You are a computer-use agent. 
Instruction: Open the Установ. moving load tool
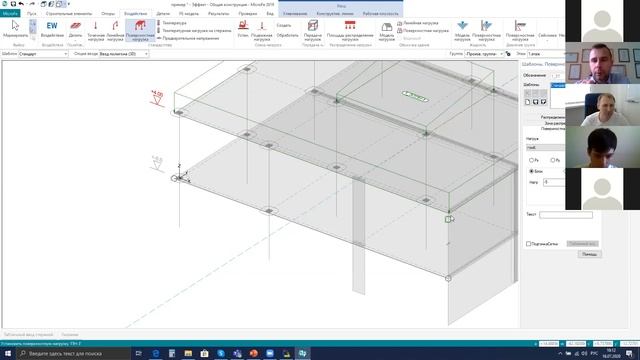243,29
